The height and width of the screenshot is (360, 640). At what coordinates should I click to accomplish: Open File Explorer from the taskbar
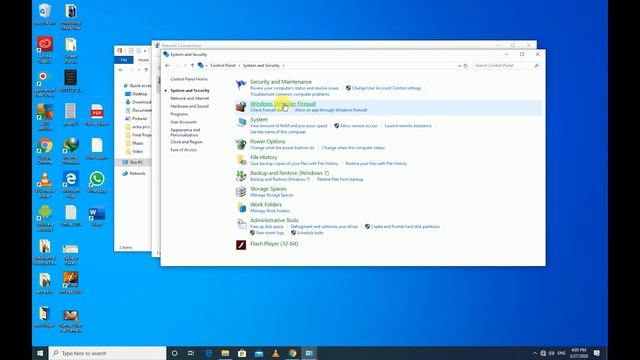coord(225,353)
